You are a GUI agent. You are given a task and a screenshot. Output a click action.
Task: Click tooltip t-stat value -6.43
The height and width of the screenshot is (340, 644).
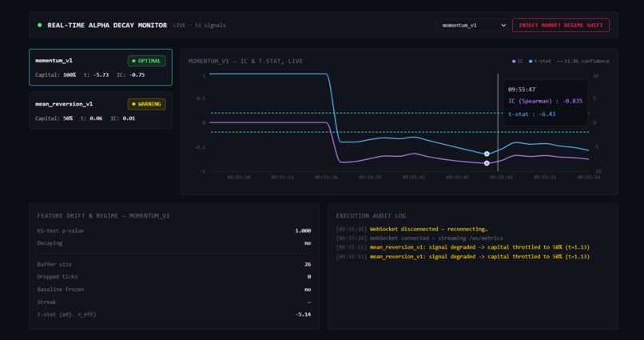click(x=547, y=114)
